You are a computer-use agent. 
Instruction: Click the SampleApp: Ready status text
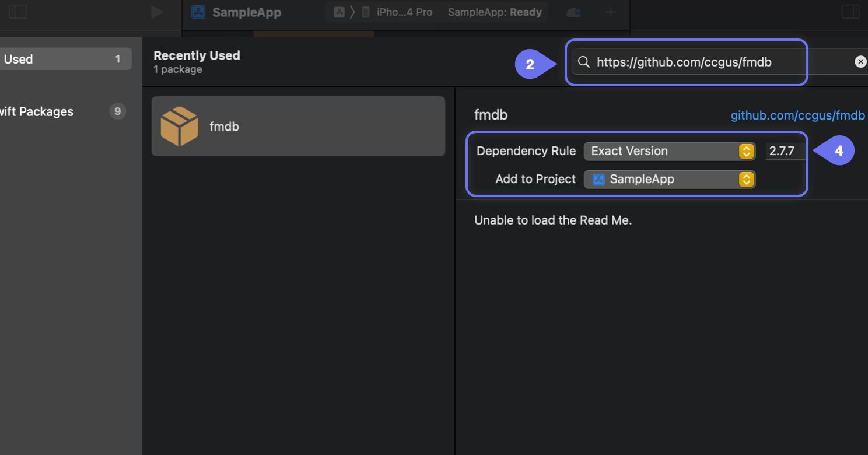pos(495,12)
